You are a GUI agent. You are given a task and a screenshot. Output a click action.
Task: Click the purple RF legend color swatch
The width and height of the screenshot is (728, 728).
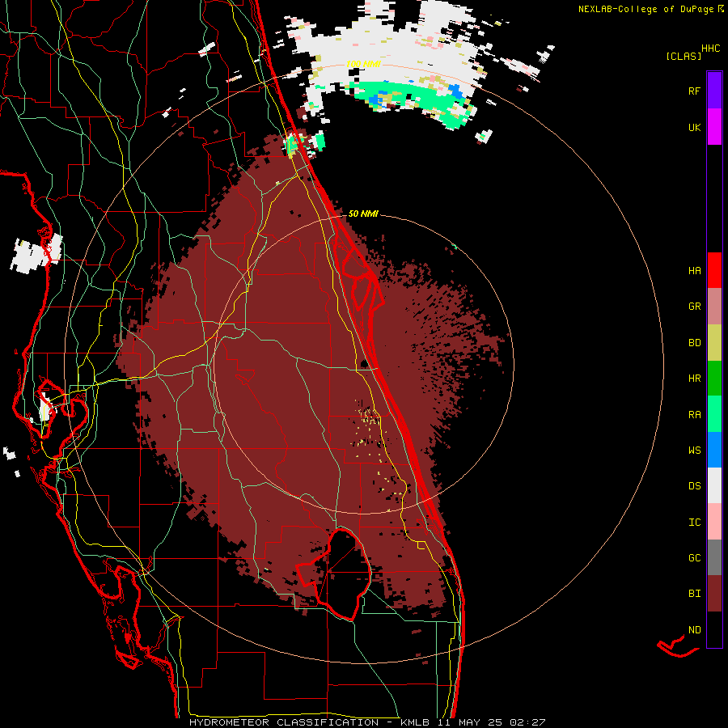point(714,90)
